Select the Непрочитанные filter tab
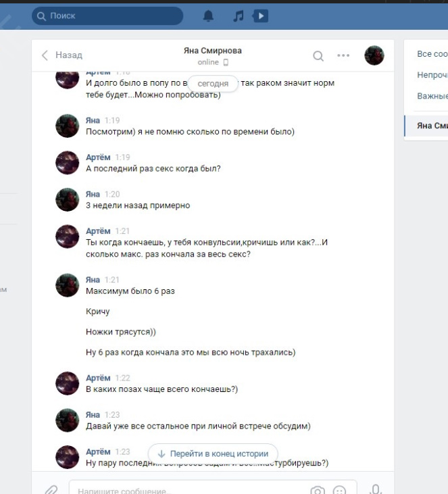This screenshot has width=448, height=494. (x=432, y=75)
